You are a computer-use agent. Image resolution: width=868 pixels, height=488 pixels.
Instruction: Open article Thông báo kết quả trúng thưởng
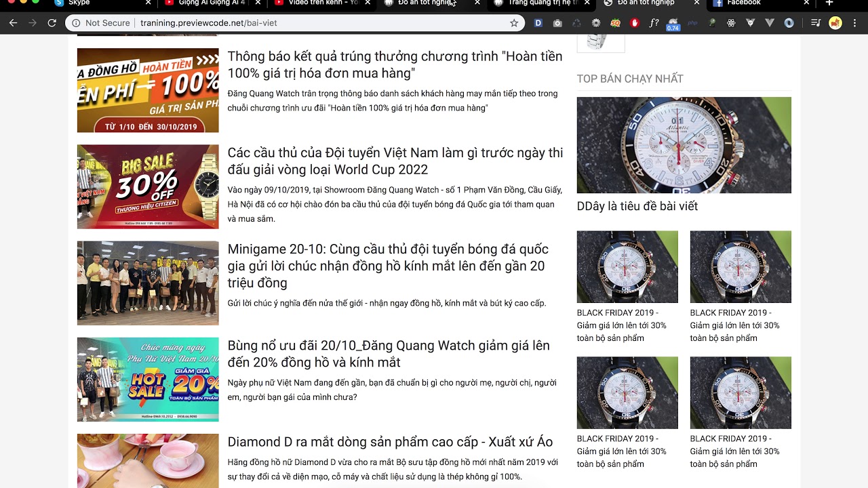click(x=395, y=64)
